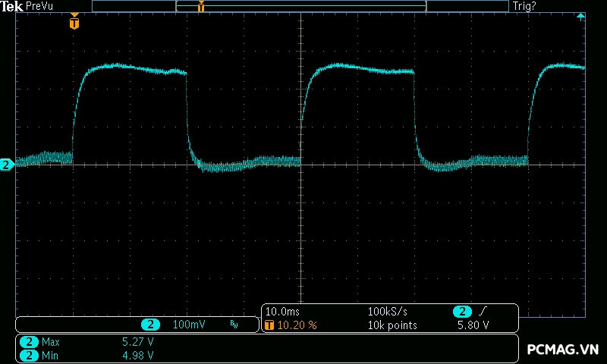Click the channel 2 badge beside Max
Viewport: 607px width, 364px height.
28,342
